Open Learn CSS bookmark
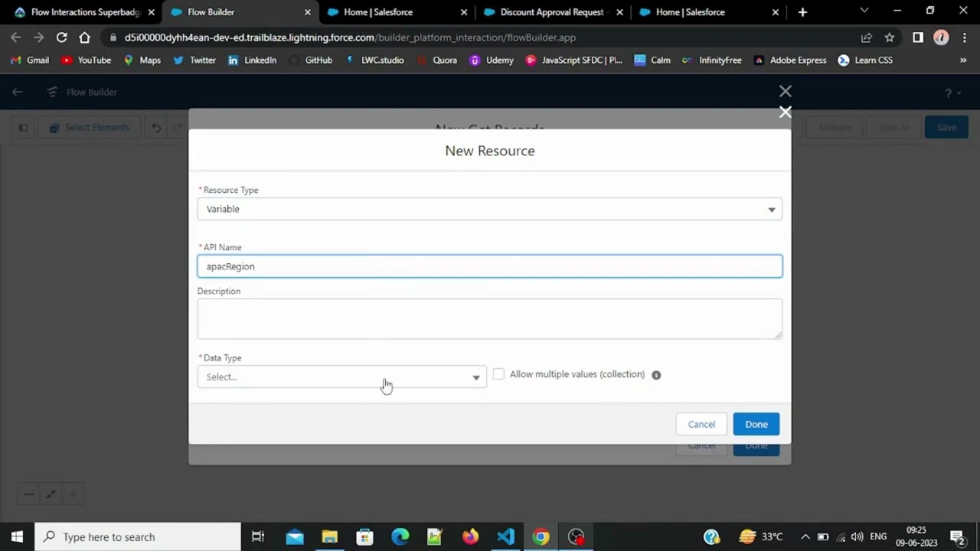 865,60
